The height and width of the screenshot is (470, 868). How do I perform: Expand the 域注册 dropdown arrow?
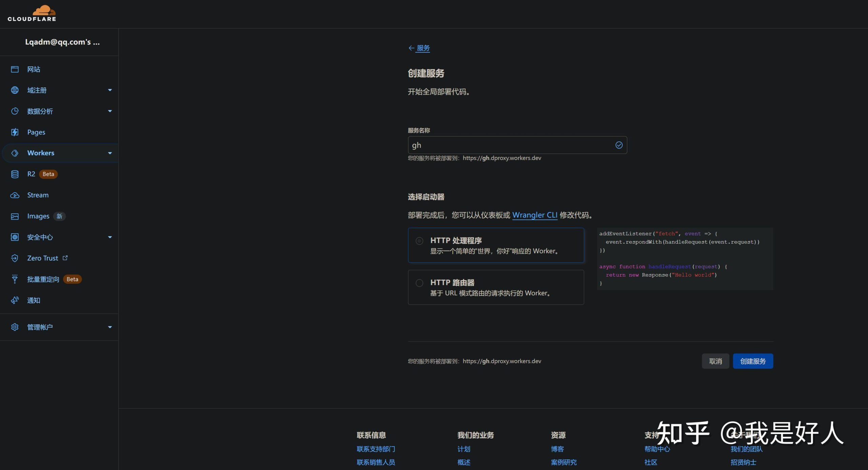coord(110,90)
